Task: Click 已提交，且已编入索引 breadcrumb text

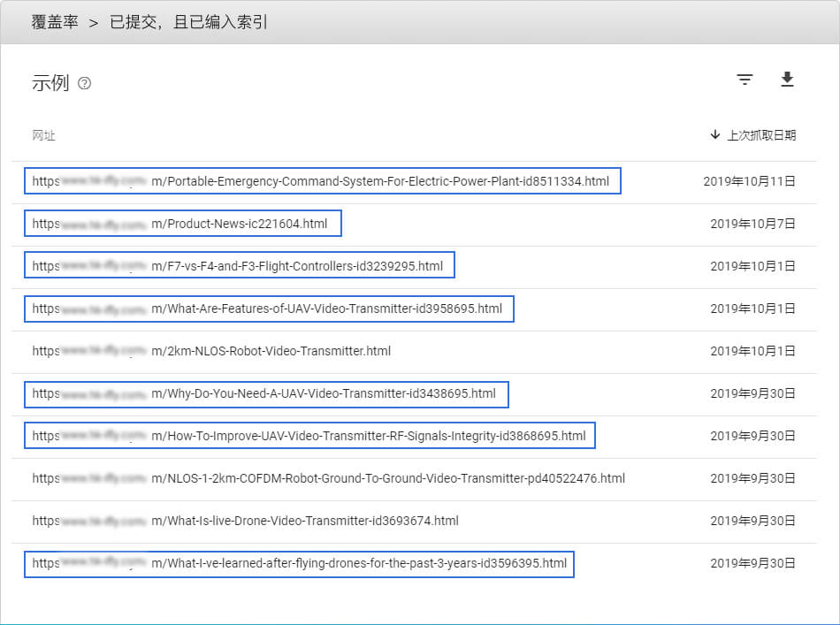Action: click(x=188, y=22)
